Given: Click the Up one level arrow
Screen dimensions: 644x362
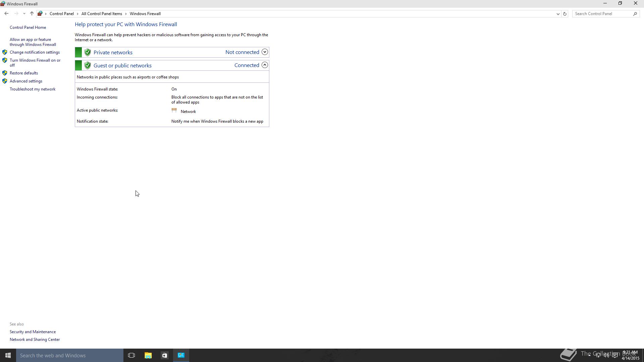Looking at the screenshot, I should [x=32, y=14].
